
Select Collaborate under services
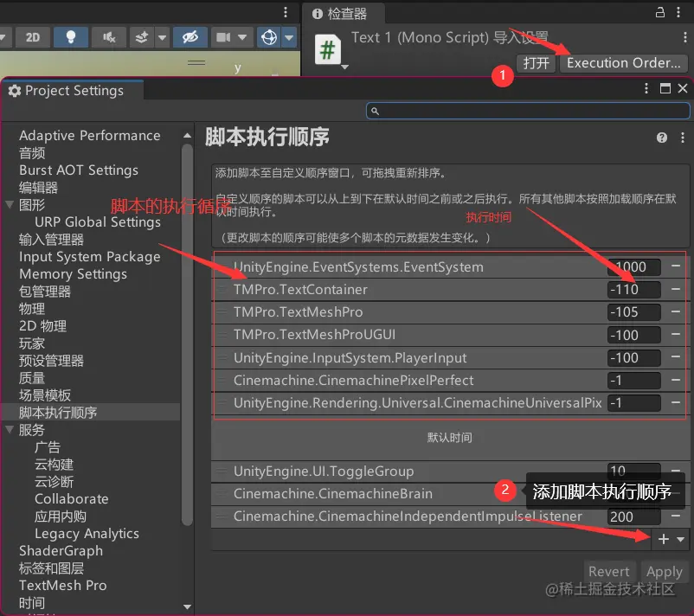tap(72, 498)
